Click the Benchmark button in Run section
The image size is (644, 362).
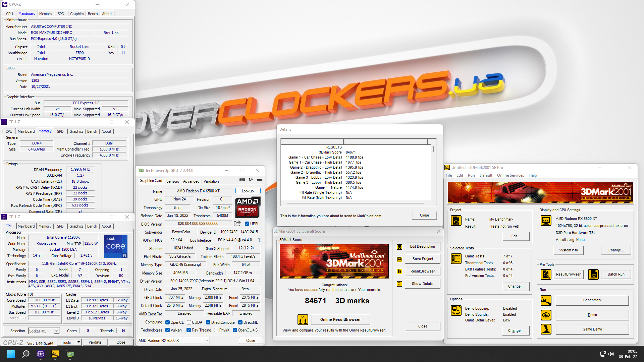(x=592, y=300)
